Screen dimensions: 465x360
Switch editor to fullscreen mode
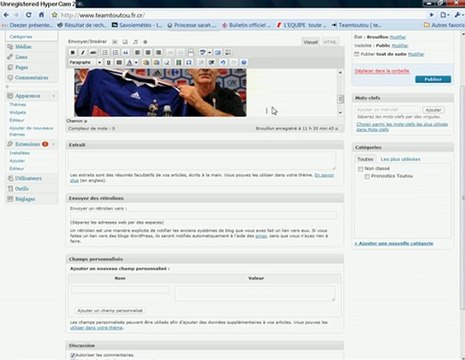[x=218, y=52]
